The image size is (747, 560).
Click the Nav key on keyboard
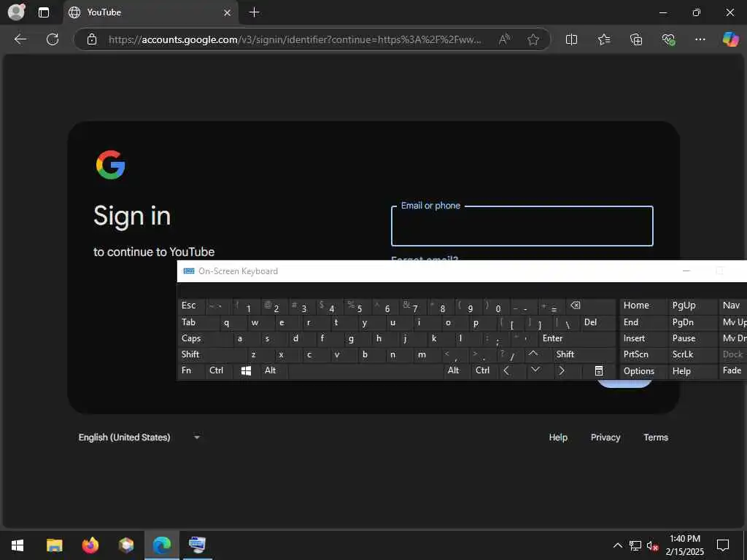[x=732, y=306]
